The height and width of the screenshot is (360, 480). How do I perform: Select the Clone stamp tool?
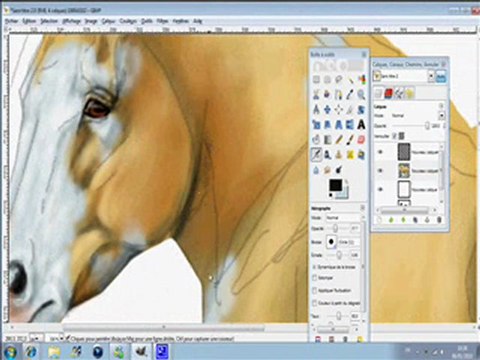tap(338, 155)
